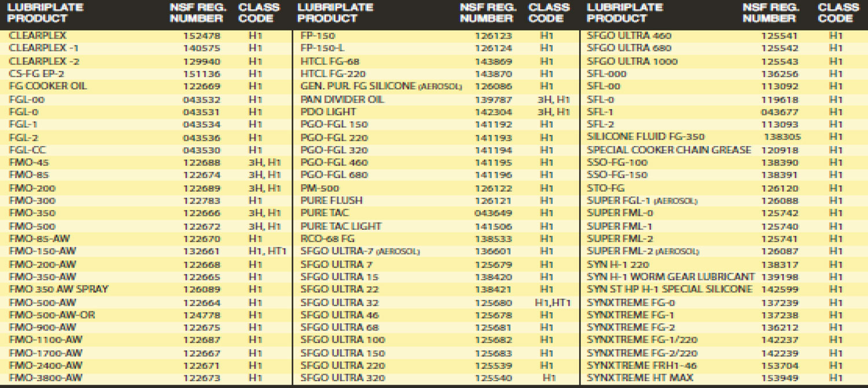Click the SYN ST HP H-1 SPECIAL SILICONE product
Image resolution: width=868 pixels, height=388 pixels.
[670, 289]
